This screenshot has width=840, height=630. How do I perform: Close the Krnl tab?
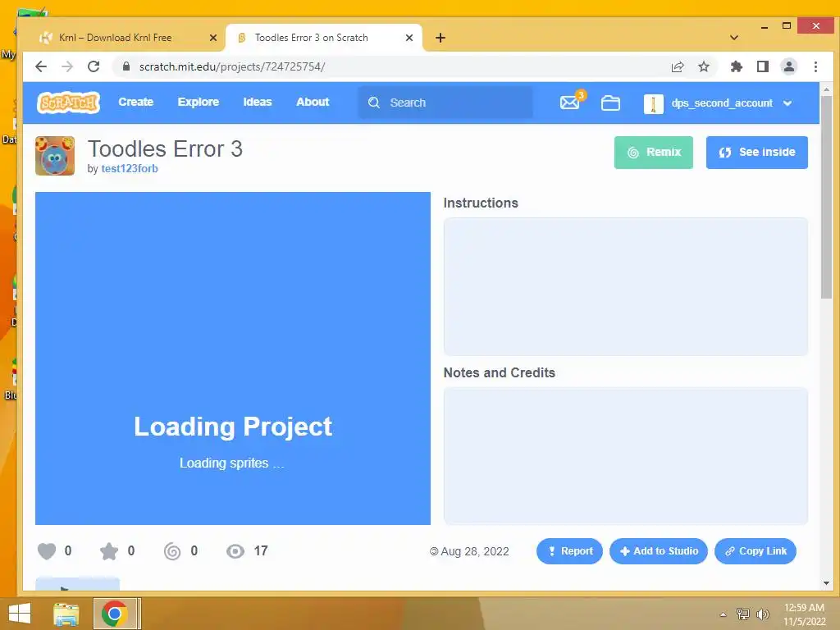[212, 38]
